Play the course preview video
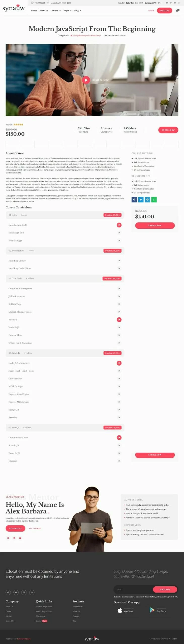Viewport: 184px width, 644px height. click(x=86, y=80)
